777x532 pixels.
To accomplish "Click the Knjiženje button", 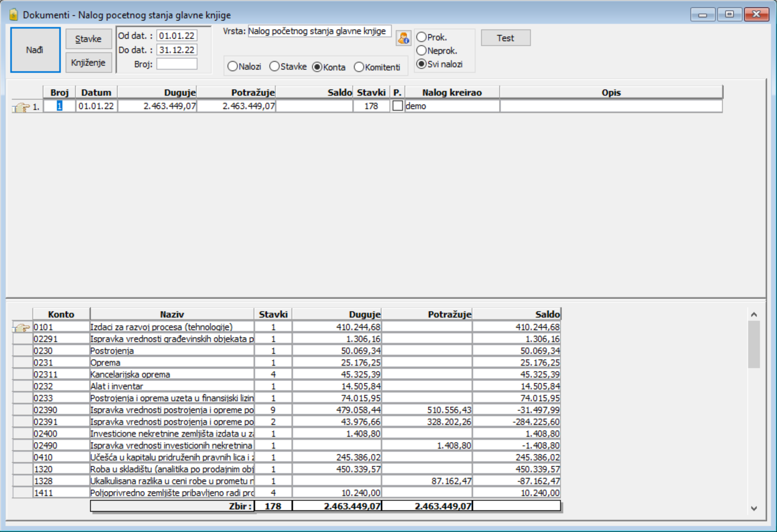I will tap(88, 63).
